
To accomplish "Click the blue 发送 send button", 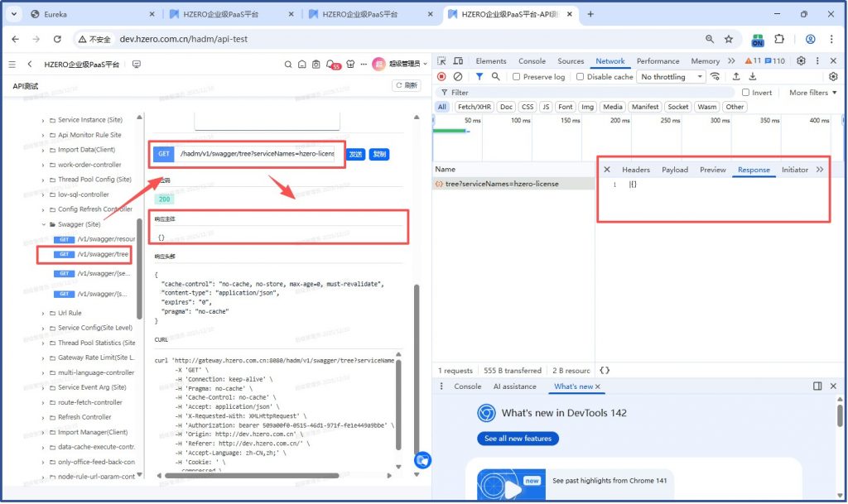I will (x=355, y=154).
